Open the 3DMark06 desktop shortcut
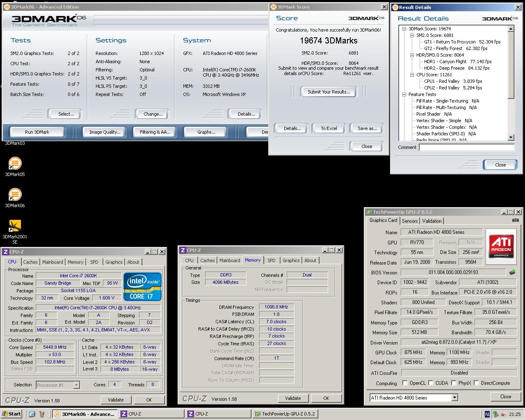525x420 pixels. click(x=15, y=195)
